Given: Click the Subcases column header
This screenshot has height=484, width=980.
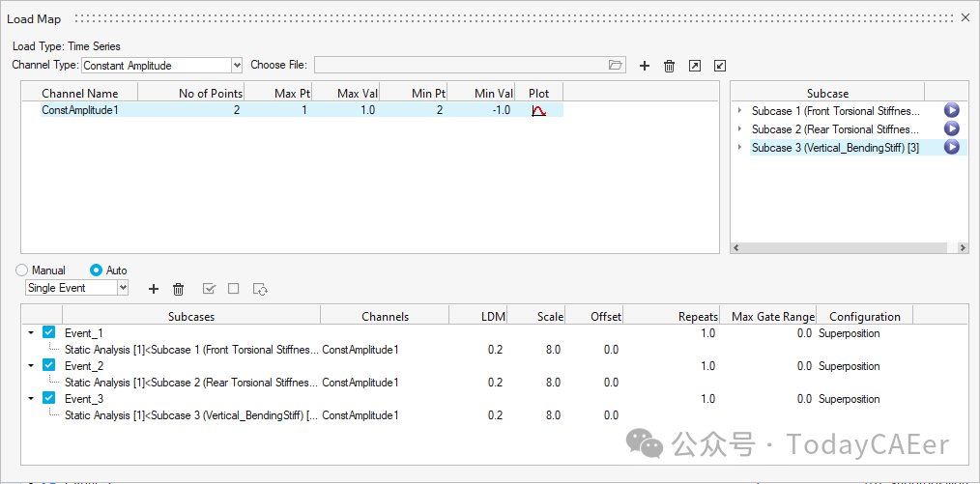Looking at the screenshot, I should coord(191,316).
